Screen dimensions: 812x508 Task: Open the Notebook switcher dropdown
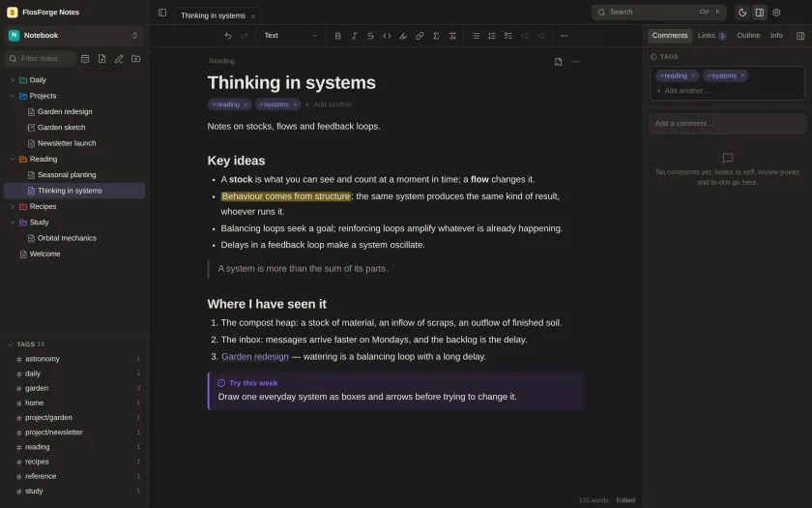tap(74, 35)
